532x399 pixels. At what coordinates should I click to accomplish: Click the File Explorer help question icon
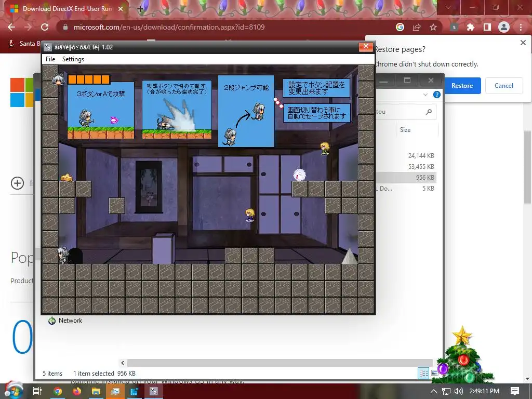pos(436,95)
